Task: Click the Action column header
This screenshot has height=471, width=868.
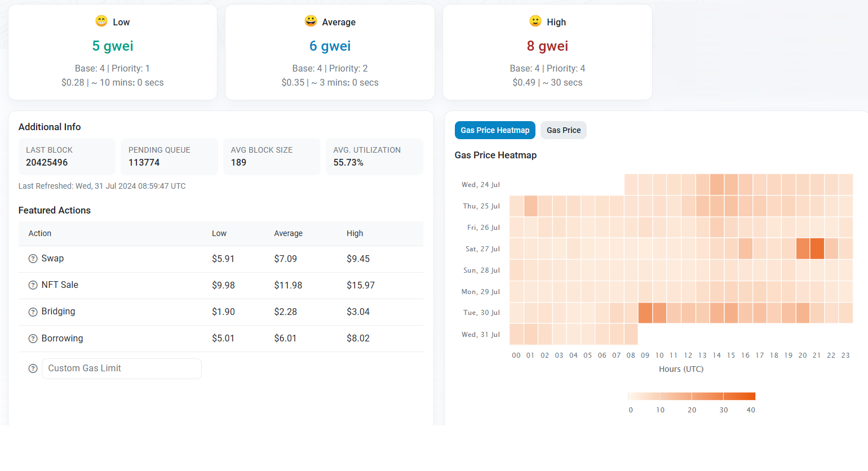Action: (40, 233)
